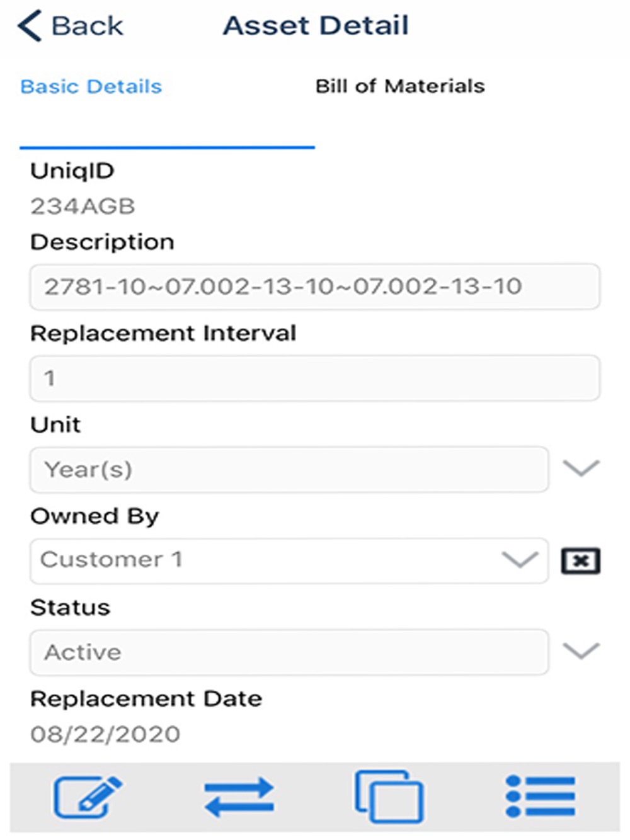Switch to the Bill of Materials tab
Viewport: 630px width, 840px height.
pyautogui.click(x=400, y=86)
